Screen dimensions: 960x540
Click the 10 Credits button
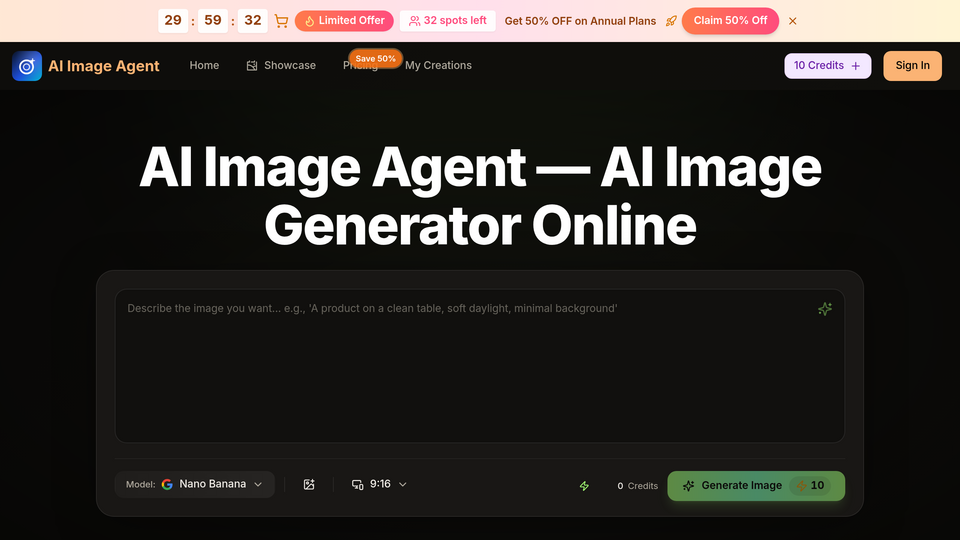coord(827,66)
